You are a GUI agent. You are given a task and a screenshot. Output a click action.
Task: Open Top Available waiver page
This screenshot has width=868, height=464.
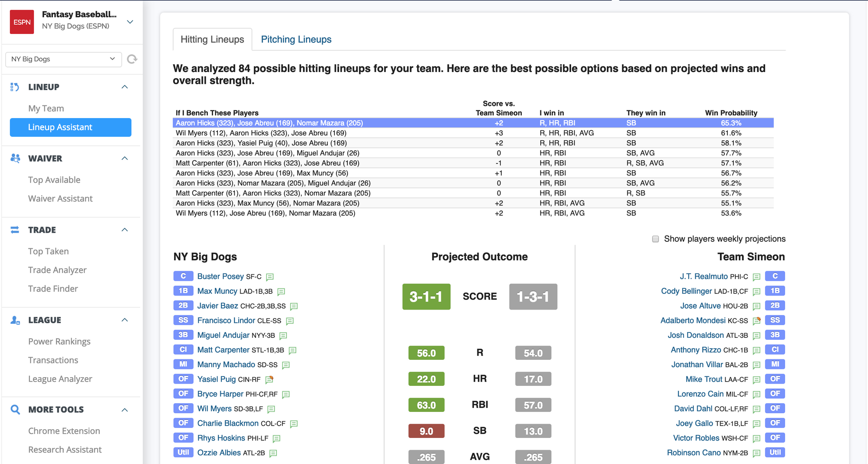[x=54, y=180]
